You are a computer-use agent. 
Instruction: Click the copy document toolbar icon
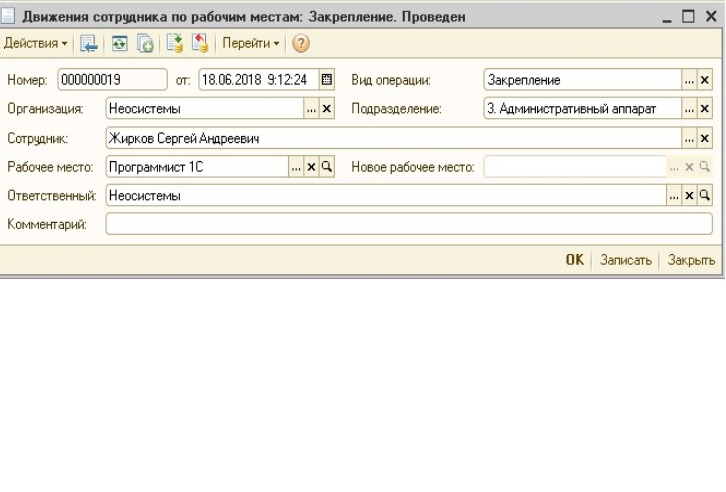pyautogui.click(x=145, y=44)
